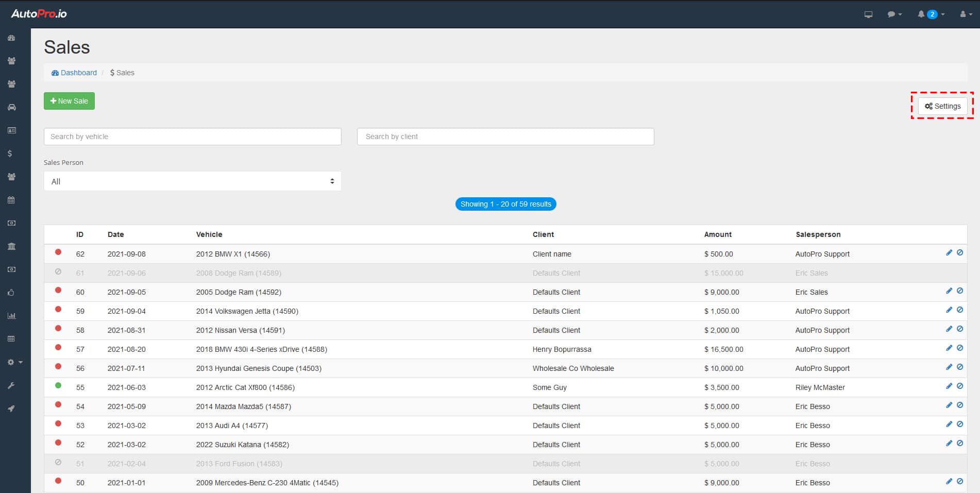The image size is (980, 493).
Task: Click the Showing 1 - 20 of 59 results badge
Action: [505, 204]
